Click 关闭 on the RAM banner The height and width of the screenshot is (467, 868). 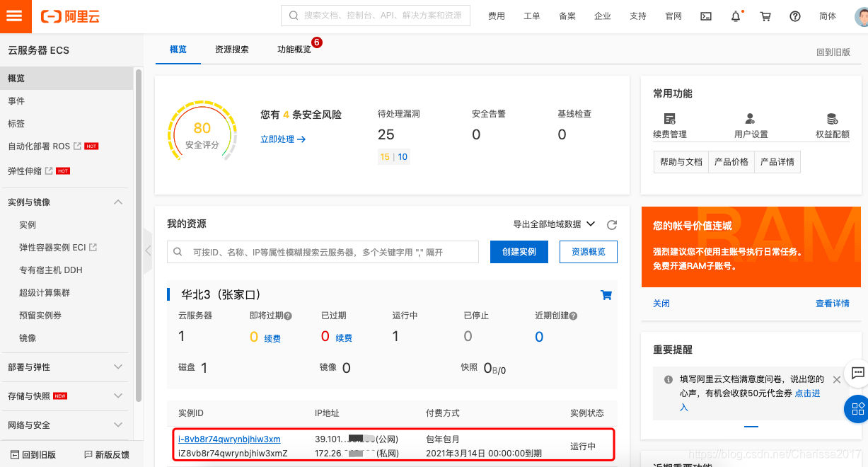pyautogui.click(x=661, y=304)
